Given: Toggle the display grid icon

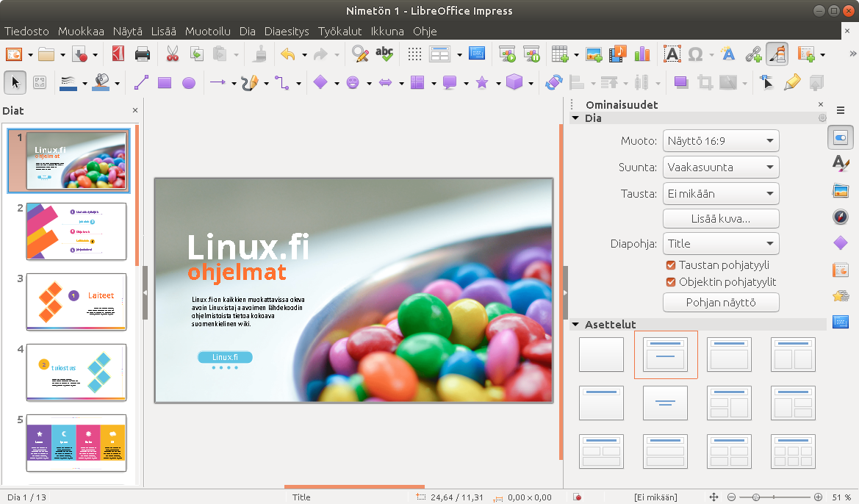Looking at the screenshot, I should click(415, 54).
